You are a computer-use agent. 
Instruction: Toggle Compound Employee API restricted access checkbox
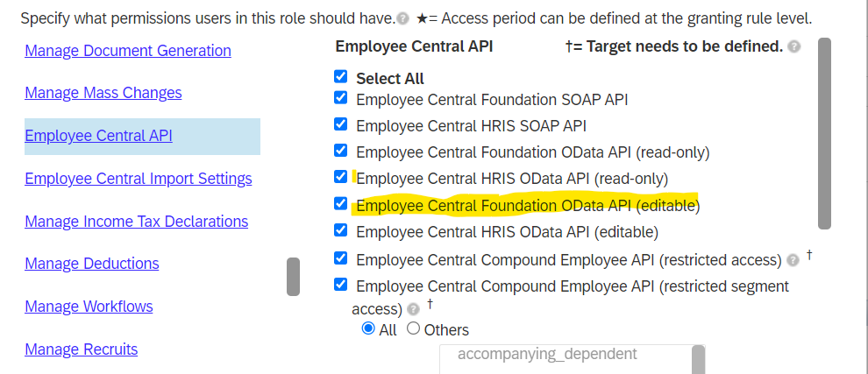(x=341, y=258)
